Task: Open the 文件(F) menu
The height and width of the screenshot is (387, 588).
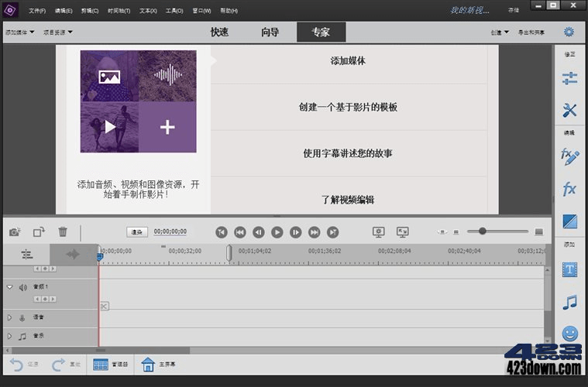Action: [37, 11]
